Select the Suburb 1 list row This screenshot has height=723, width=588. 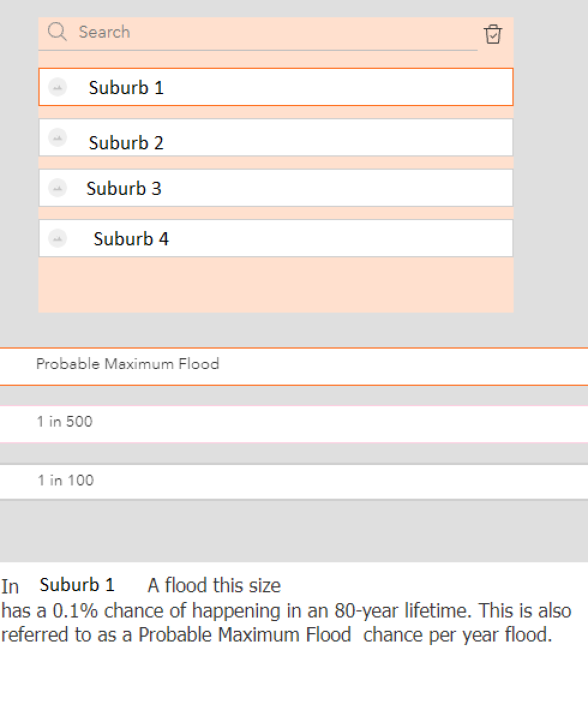276,87
